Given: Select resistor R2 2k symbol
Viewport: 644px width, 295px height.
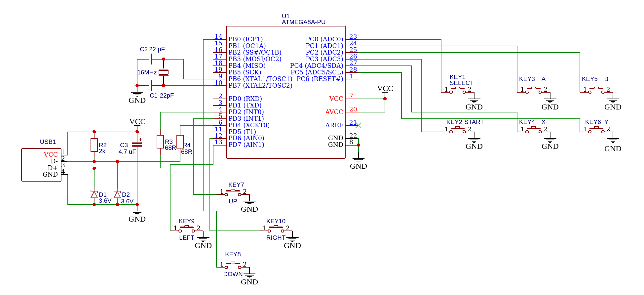Looking at the screenshot, I should (x=94, y=145).
